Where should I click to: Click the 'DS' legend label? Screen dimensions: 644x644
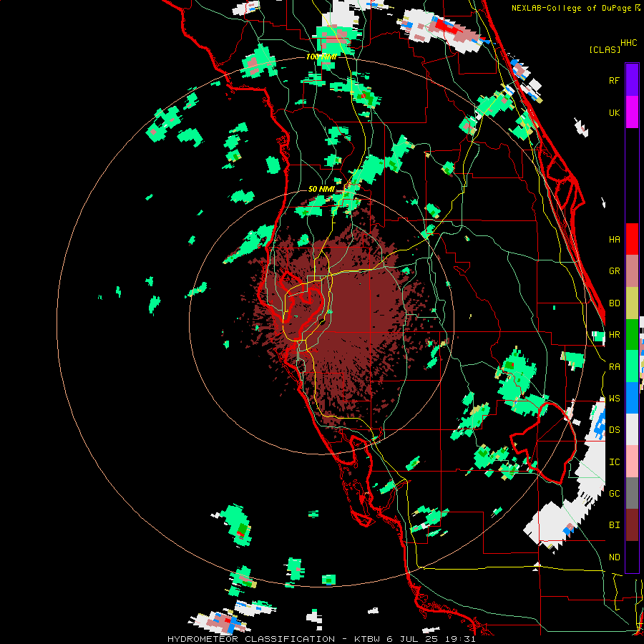click(x=614, y=430)
